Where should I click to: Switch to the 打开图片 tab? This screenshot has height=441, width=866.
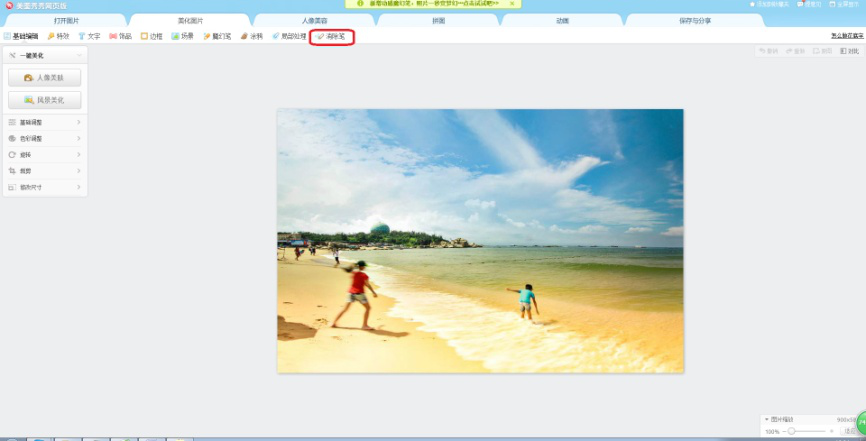(66, 20)
